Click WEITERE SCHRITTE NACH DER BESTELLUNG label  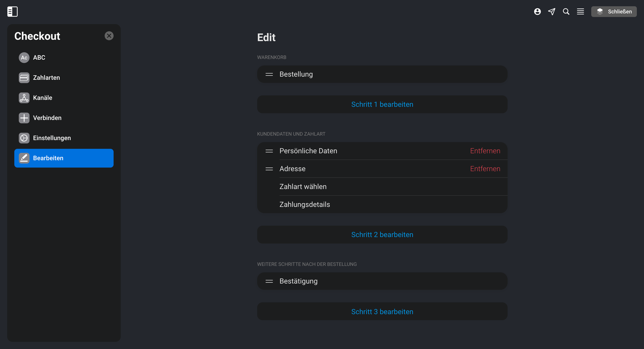[x=307, y=264]
